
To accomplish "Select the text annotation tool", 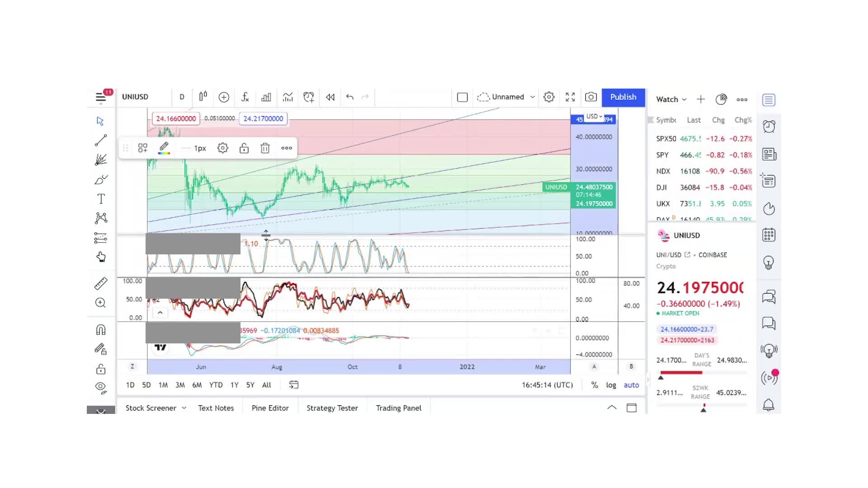I will [100, 199].
